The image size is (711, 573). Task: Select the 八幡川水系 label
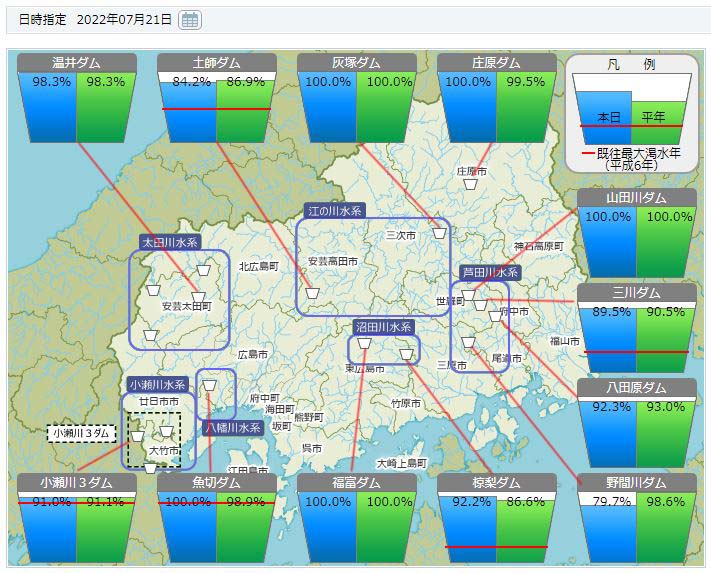click(234, 427)
